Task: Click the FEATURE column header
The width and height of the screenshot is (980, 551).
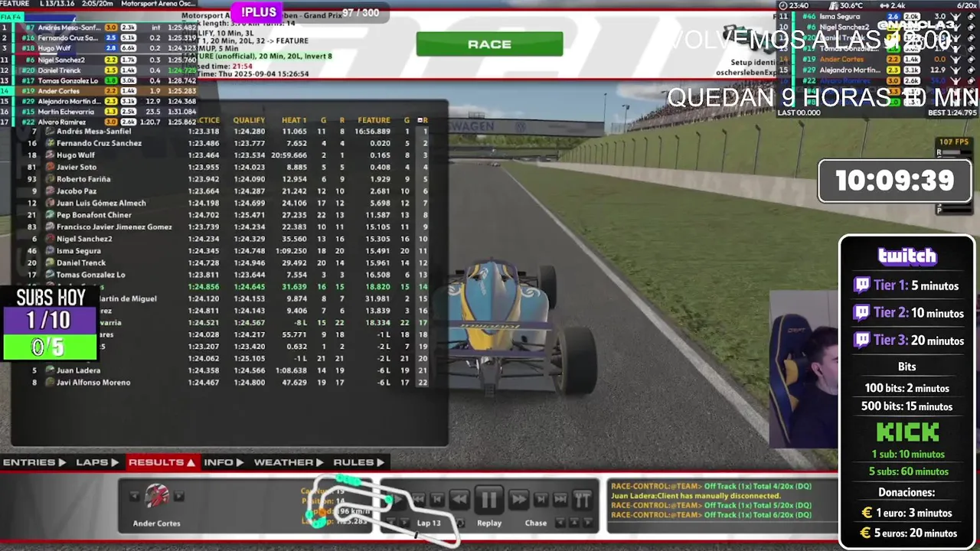Action: (x=374, y=120)
